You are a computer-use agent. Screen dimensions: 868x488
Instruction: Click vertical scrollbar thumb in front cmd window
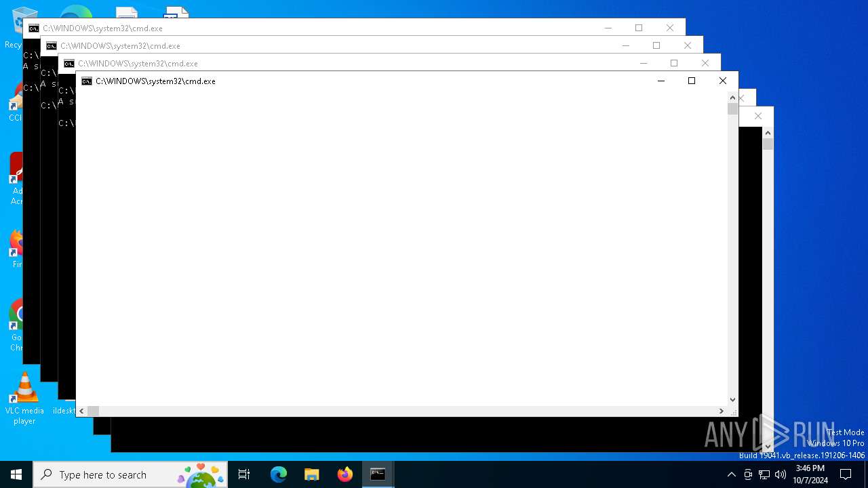point(732,108)
